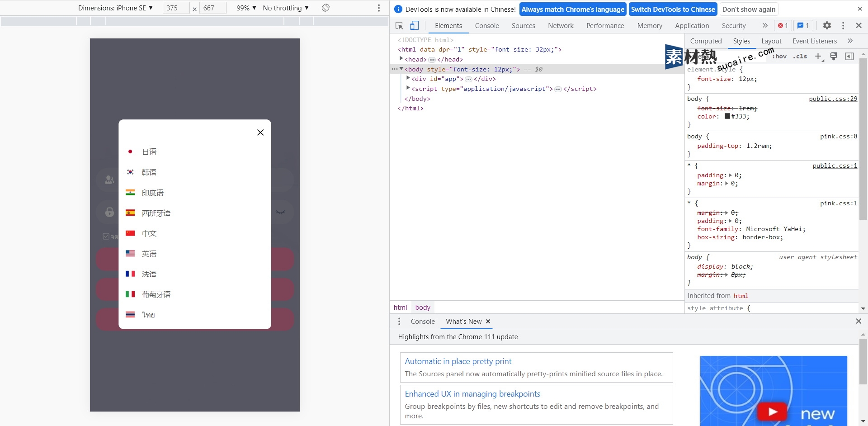
Task: Play the Chrome 111 update video thumbnail
Action: click(x=773, y=411)
